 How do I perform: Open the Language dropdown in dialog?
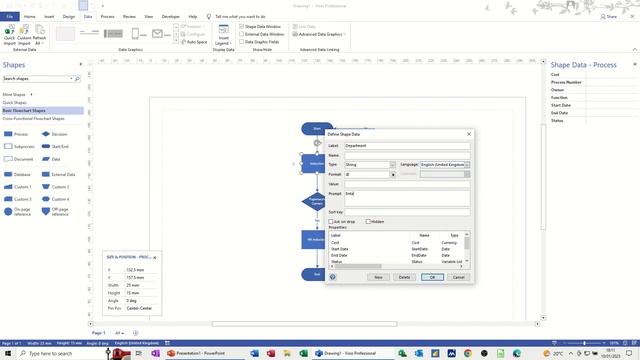coord(467,164)
